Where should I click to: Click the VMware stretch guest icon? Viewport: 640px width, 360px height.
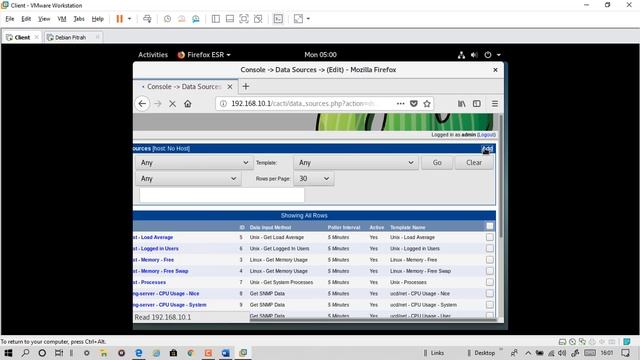pos(298,19)
